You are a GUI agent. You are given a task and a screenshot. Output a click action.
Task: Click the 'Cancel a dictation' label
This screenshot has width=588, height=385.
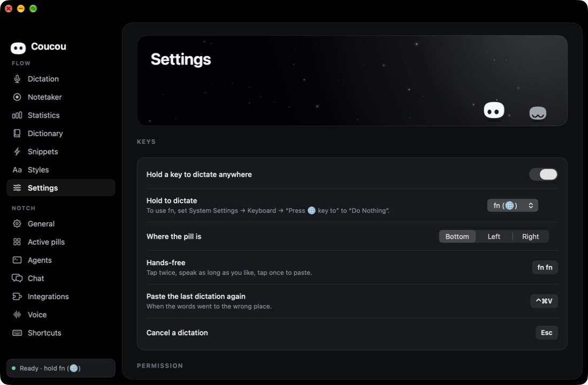(177, 333)
